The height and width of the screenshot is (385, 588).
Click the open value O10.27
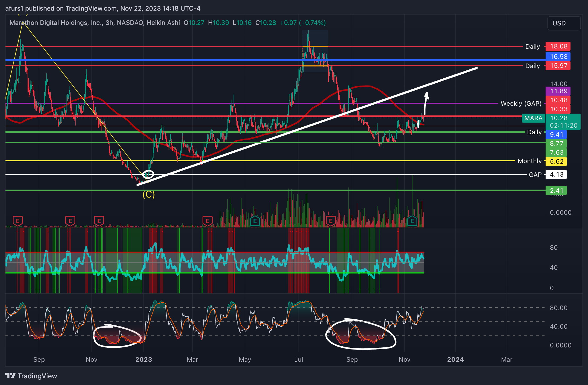(x=194, y=23)
